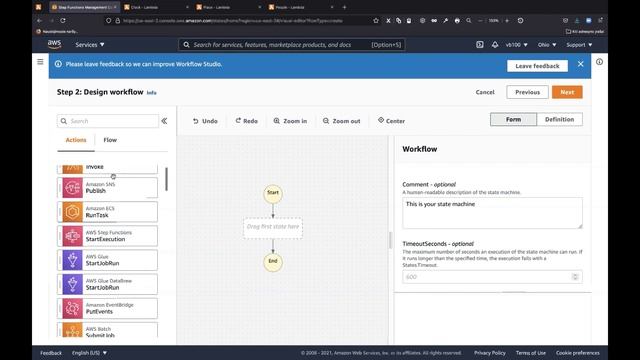This screenshot has width=640, height=360.
Task: Edit the Comment text area
Action: (492, 213)
